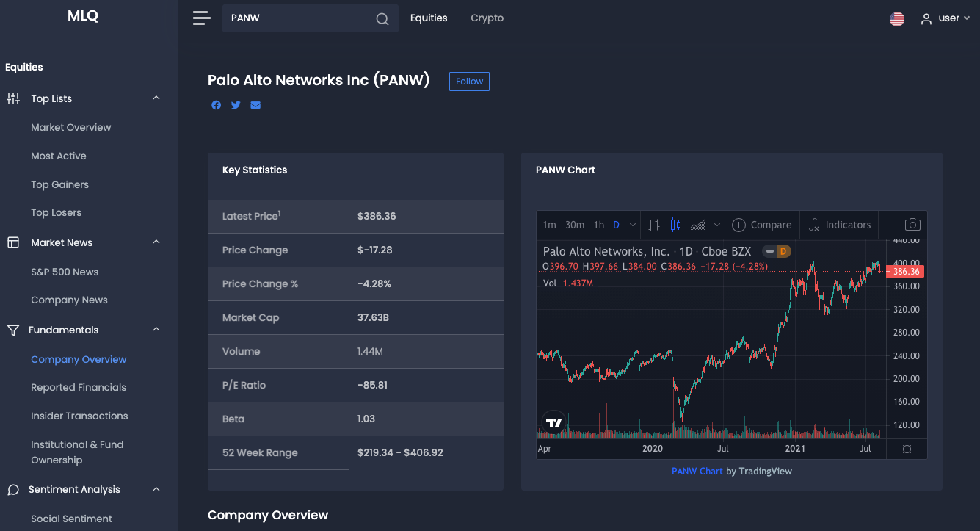This screenshot has width=980, height=531.
Task: Open the user account dropdown
Action: pos(945,18)
